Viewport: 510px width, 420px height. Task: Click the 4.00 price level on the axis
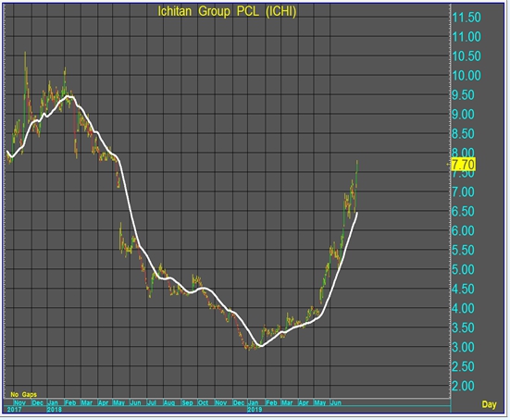pyautogui.click(x=464, y=308)
